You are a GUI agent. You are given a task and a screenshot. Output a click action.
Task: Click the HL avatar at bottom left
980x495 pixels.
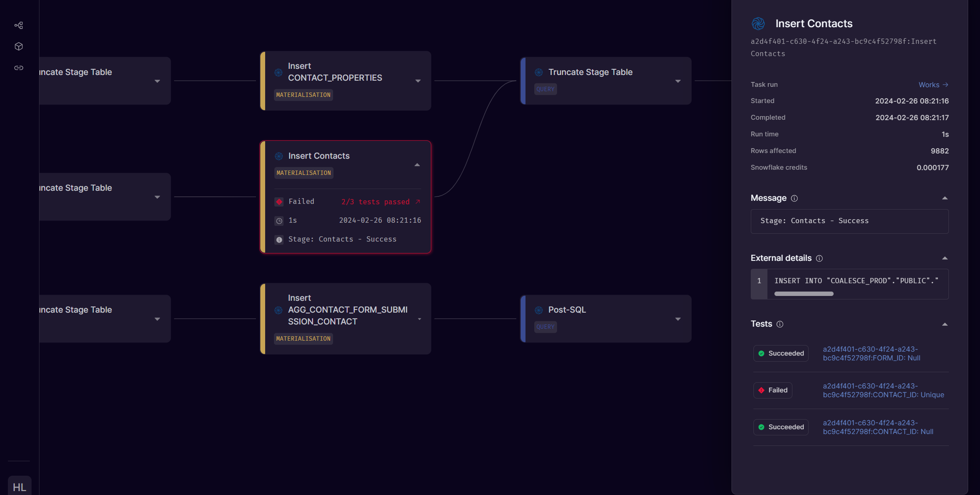tap(19, 487)
